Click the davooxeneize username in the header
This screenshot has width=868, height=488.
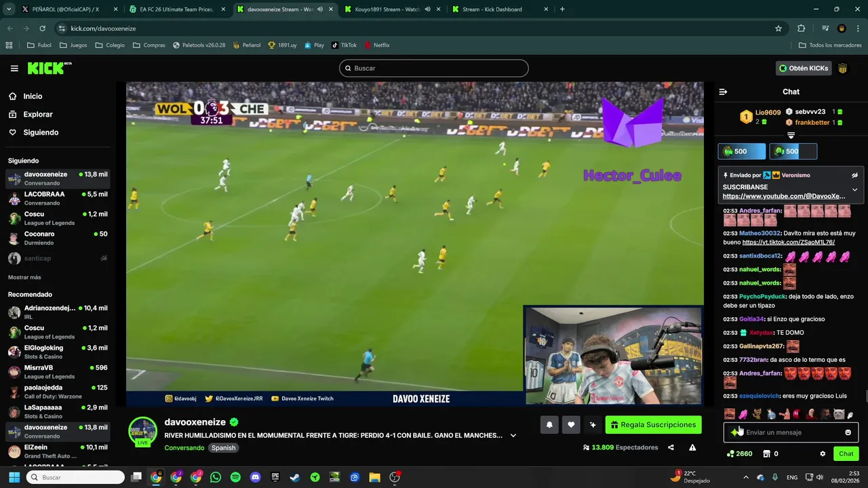click(195, 422)
